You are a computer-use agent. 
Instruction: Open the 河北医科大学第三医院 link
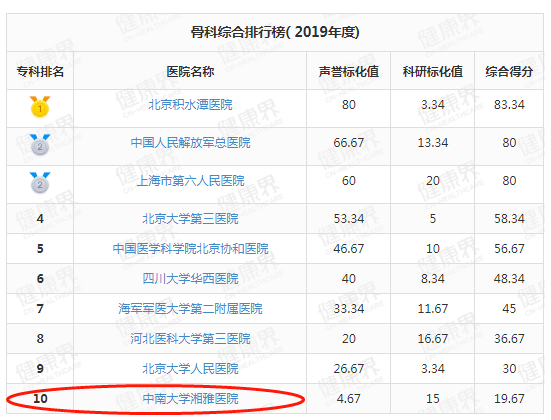[190, 338]
